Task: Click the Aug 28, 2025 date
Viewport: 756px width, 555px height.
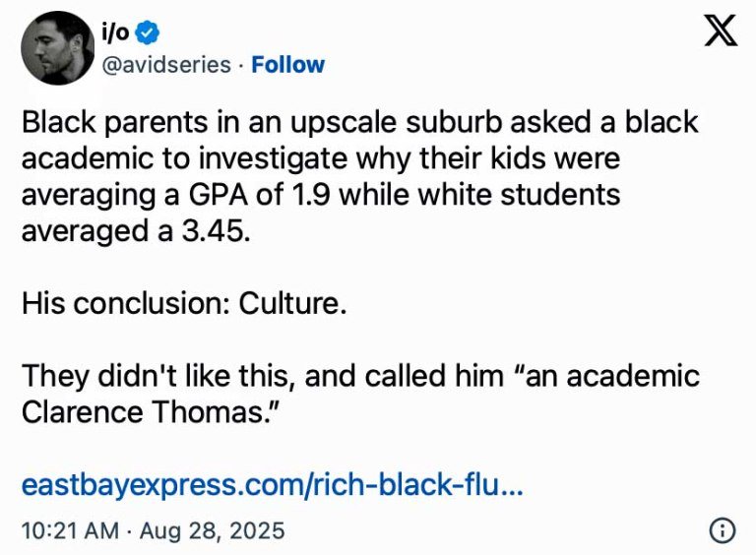Action: pyautogui.click(x=212, y=531)
